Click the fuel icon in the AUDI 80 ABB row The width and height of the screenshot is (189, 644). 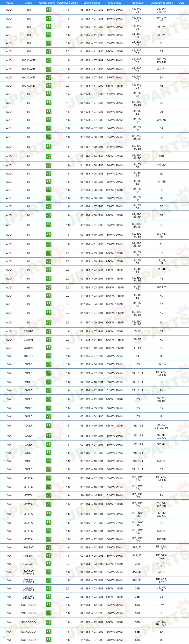pyautogui.click(x=49, y=156)
